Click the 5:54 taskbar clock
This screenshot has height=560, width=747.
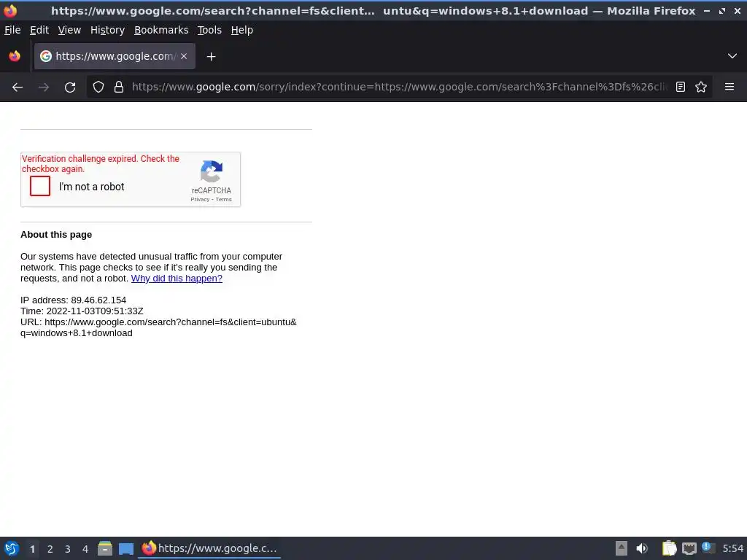coord(732,548)
